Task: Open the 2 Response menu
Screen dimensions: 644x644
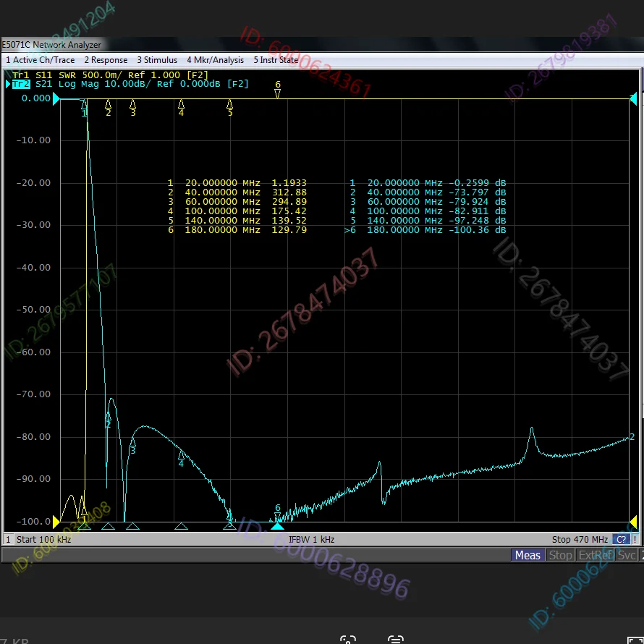Action: click(106, 60)
